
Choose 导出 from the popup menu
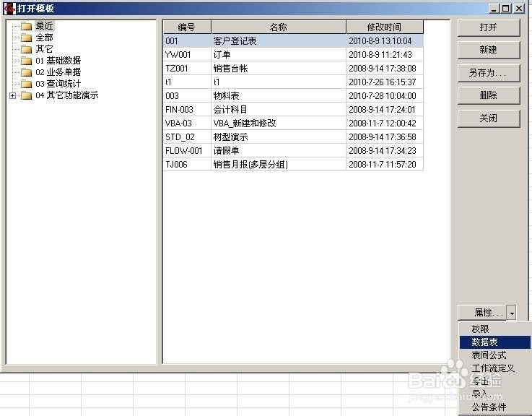pyautogui.click(x=495, y=381)
